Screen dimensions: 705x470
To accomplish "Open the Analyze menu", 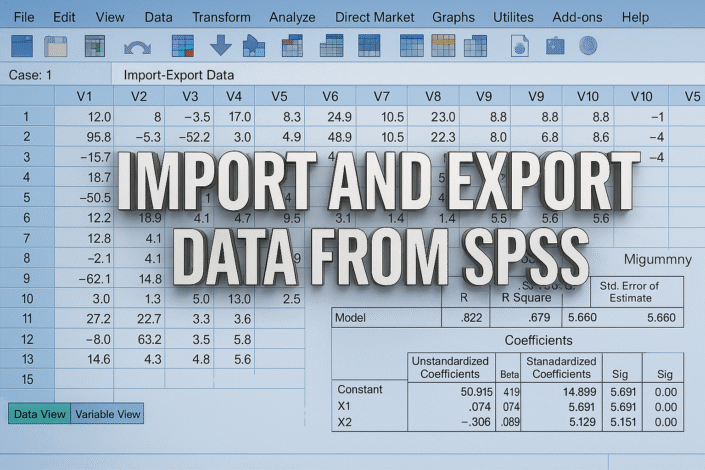I will (292, 18).
